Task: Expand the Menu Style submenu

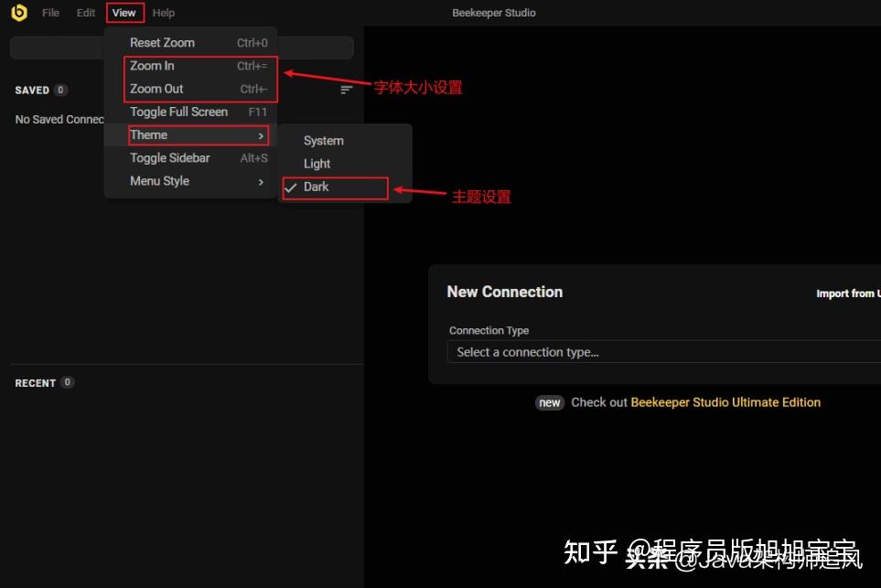Action: [x=190, y=181]
